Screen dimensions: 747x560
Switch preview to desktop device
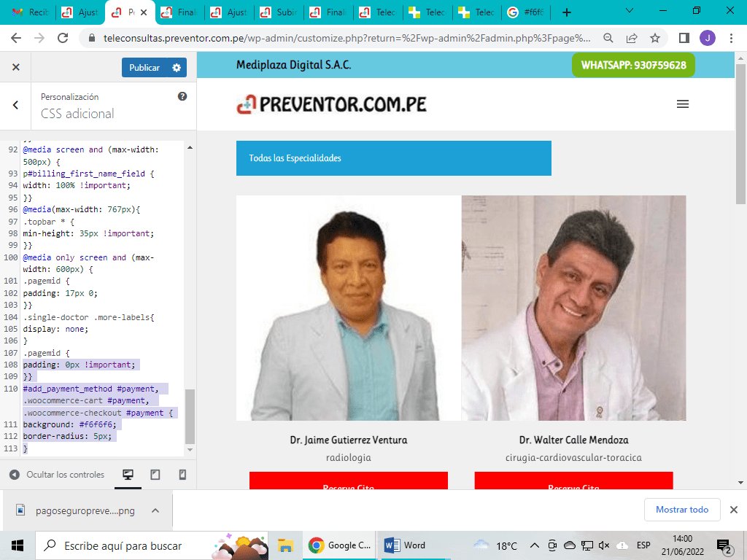(128, 474)
